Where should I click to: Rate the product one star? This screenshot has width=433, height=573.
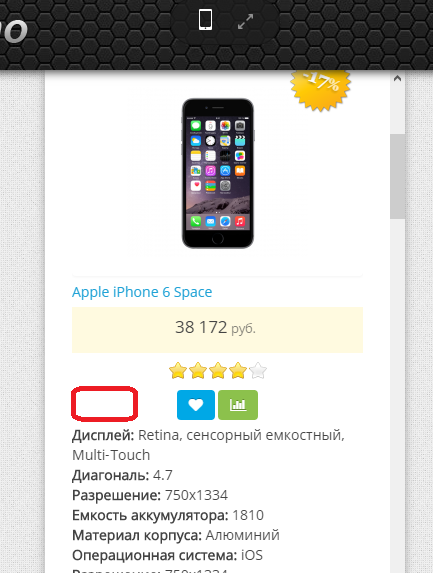point(178,371)
